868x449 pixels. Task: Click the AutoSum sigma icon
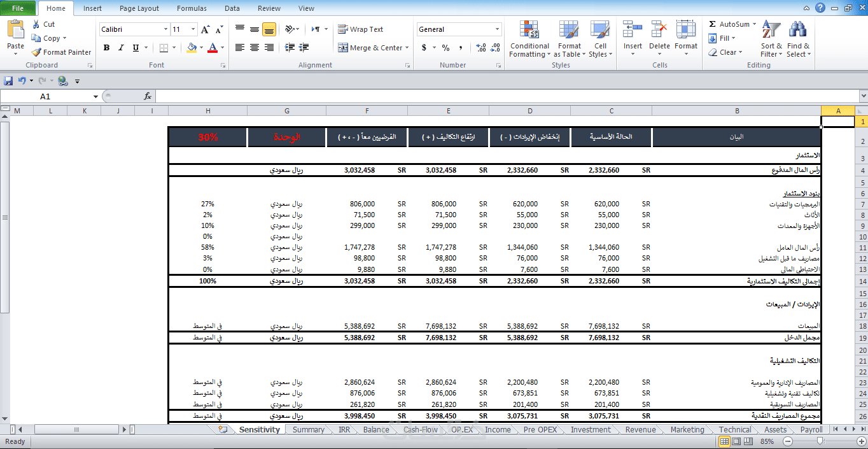coord(713,24)
